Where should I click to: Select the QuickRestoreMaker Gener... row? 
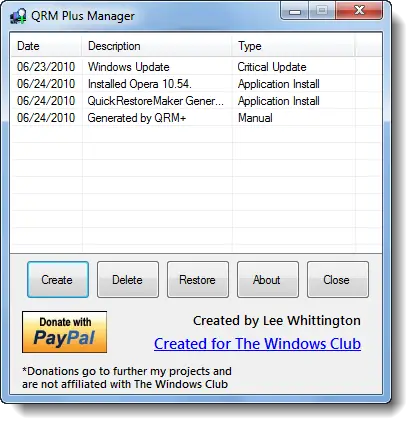pyautogui.click(x=196, y=101)
